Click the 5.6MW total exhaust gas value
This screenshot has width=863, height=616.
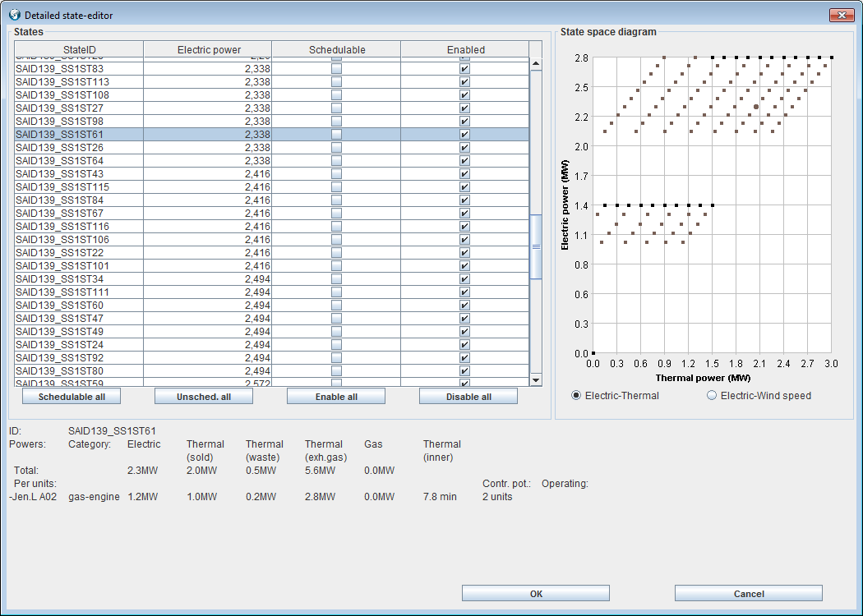click(320, 471)
